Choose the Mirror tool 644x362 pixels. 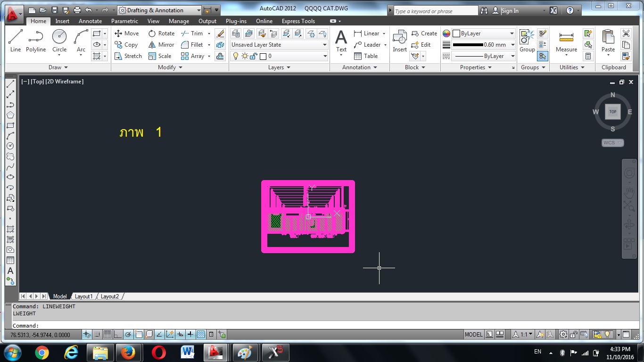click(161, 45)
